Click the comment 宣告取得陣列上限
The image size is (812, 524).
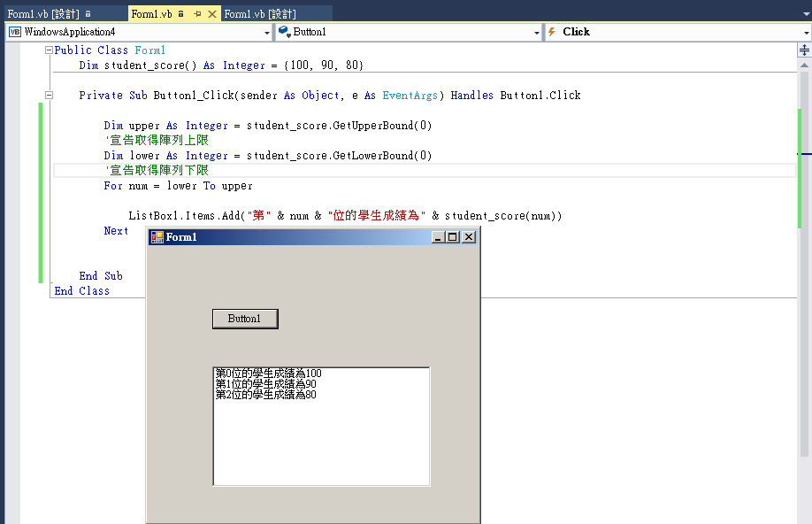(x=157, y=141)
